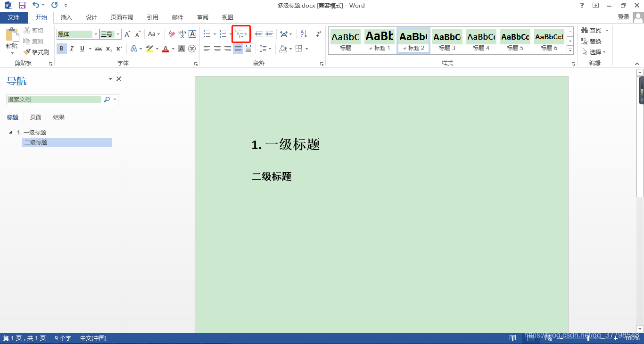
Task: Click the 登录 sign-in link
Action: click(x=624, y=17)
